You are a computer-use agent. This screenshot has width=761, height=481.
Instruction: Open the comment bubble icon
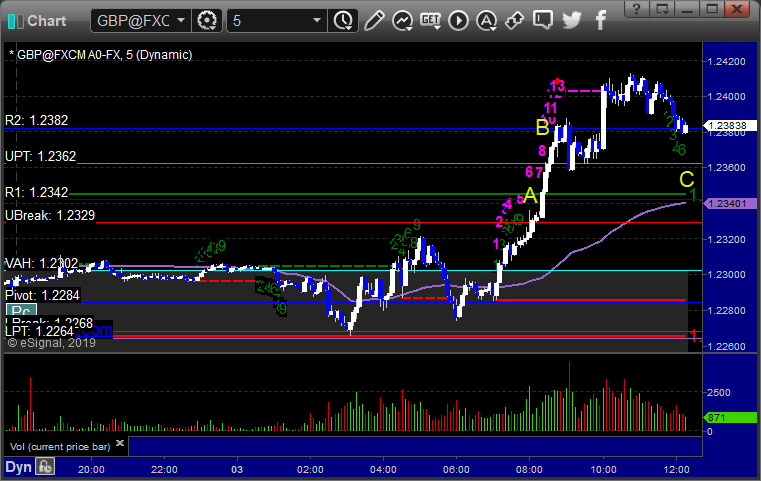coord(543,20)
